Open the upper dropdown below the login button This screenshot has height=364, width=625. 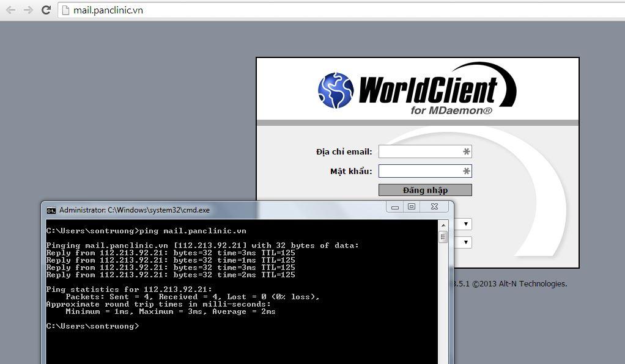pos(465,224)
